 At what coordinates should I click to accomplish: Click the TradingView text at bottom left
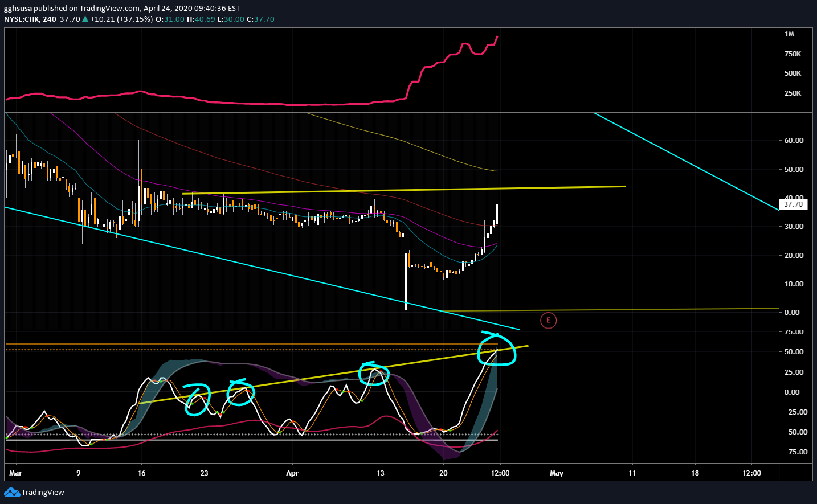tap(43, 493)
